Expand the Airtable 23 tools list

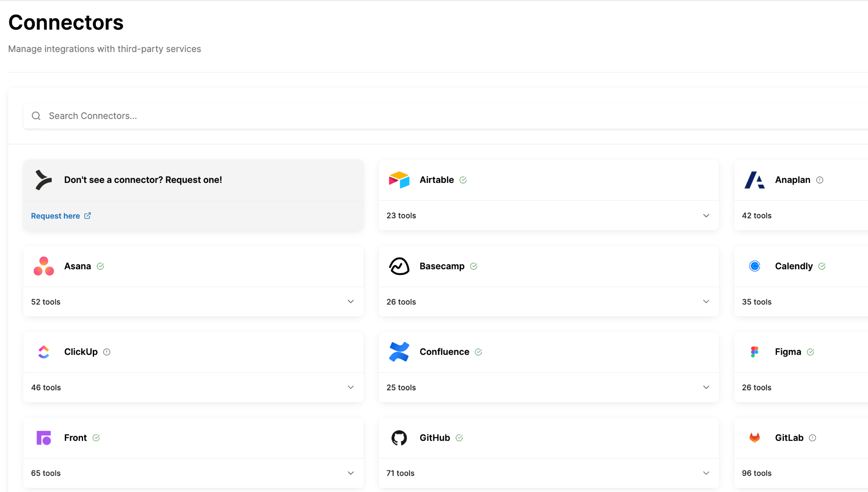click(706, 216)
